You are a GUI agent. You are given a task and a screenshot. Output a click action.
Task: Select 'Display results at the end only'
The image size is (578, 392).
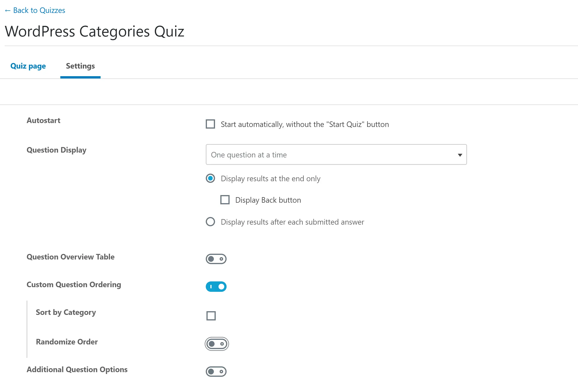coord(210,178)
